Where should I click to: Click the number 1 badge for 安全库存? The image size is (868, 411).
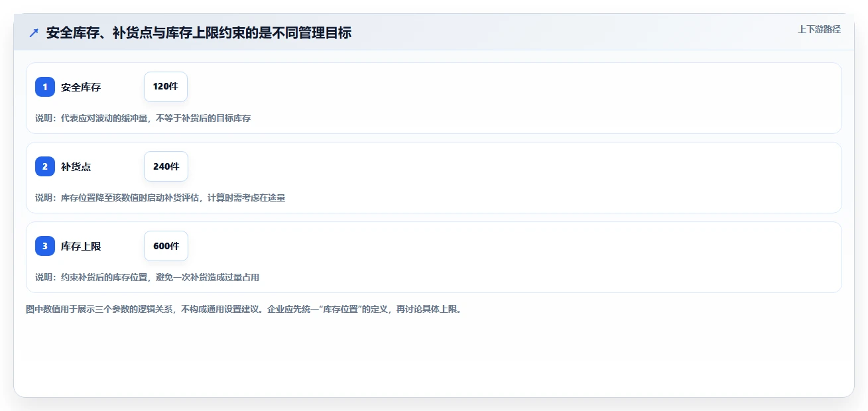coord(45,87)
